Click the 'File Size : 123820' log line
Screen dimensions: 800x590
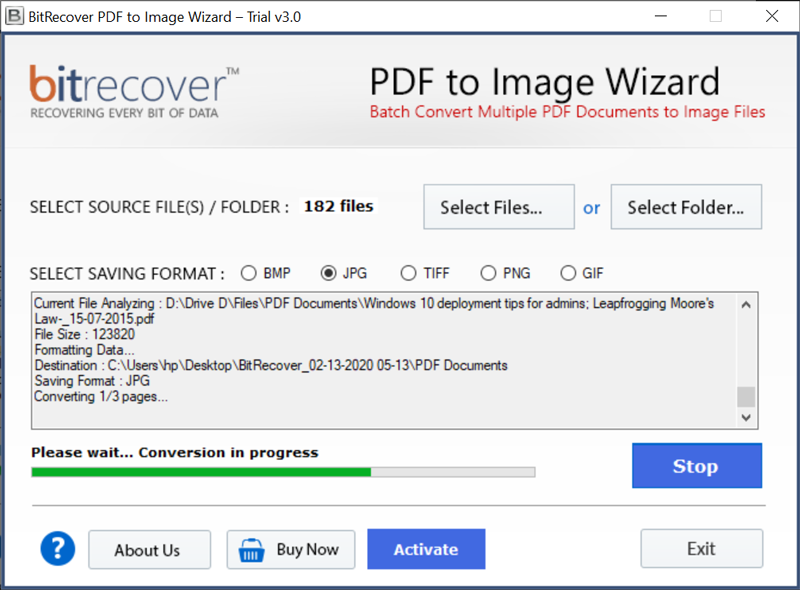pos(85,334)
